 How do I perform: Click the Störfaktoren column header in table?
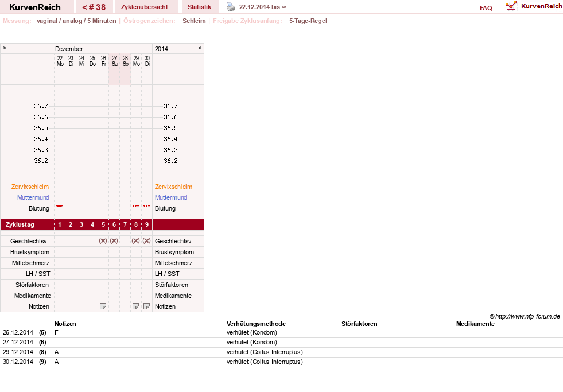point(359,324)
